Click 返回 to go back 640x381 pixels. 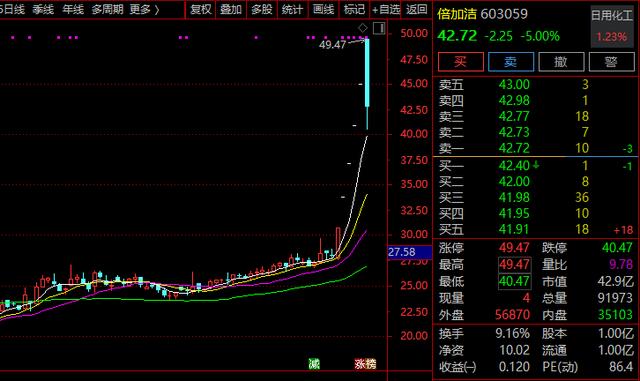417,9
